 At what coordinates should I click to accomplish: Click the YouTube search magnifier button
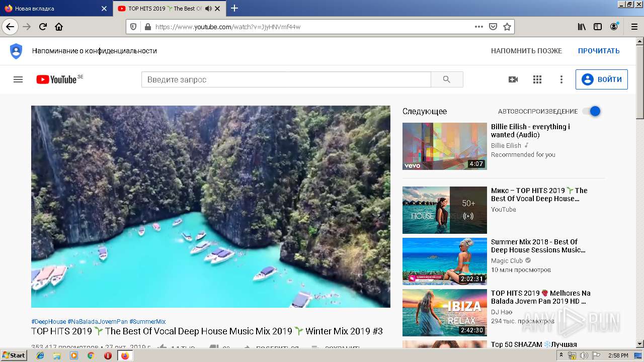tap(447, 79)
